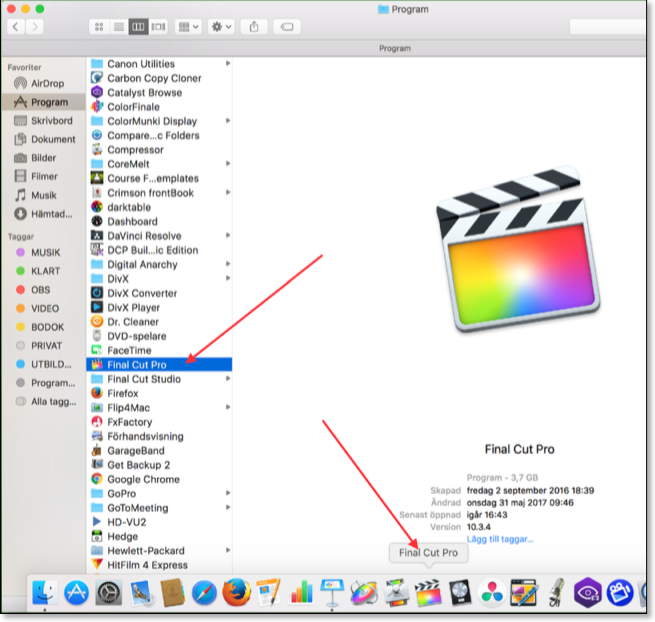This screenshot has width=655, height=622.
Task: Select Google Chrome in the list
Action: pos(159,479)
